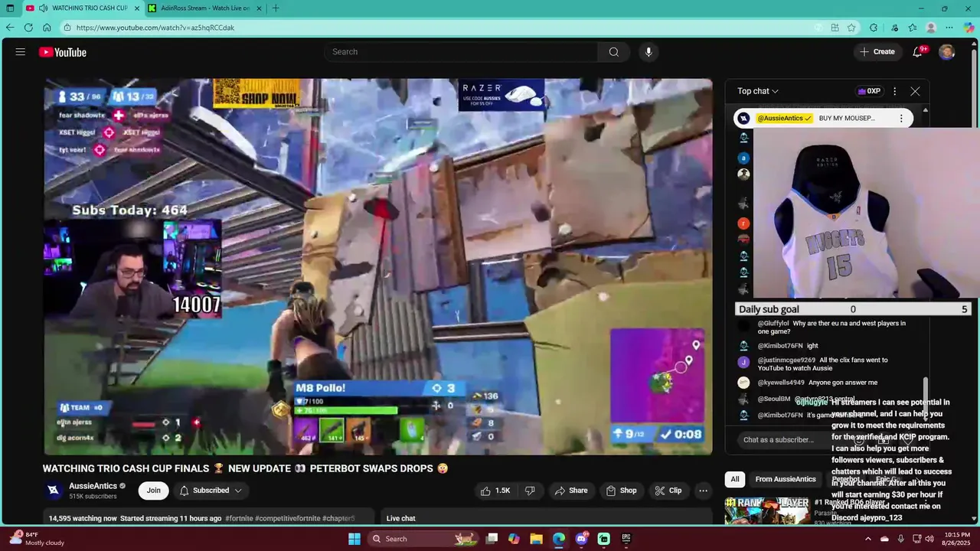This screenshot has height=551, width=980.
Task: Click the @justinmcgee9269 chat message
Action: [823, 364]
